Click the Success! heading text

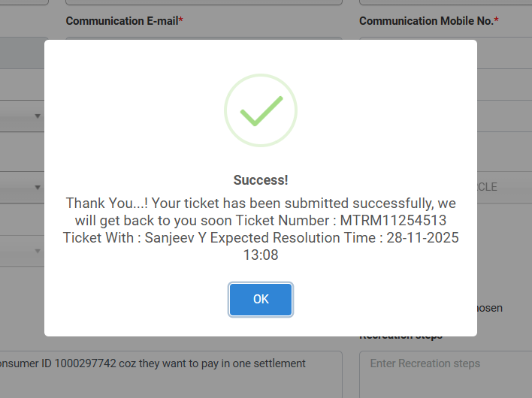tap(261, 180)
